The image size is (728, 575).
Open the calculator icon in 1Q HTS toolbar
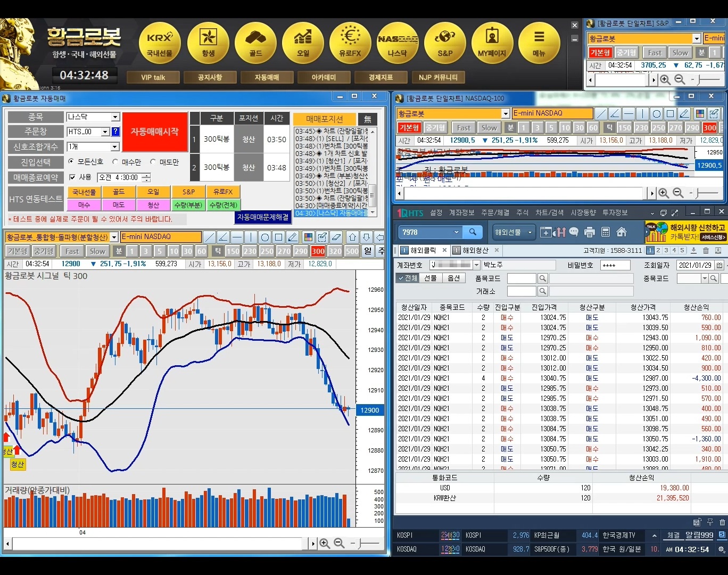coord(605,232)
